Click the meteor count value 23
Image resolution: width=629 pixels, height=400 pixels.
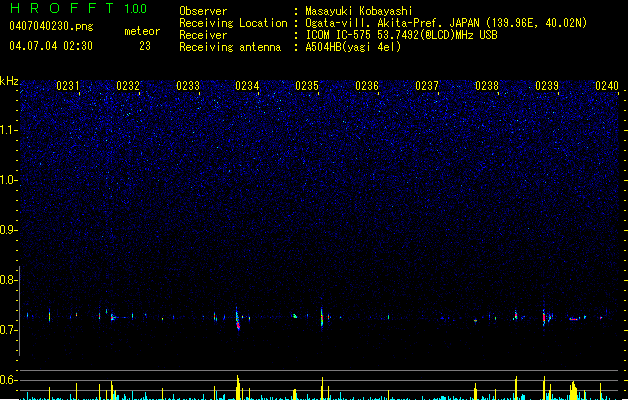pyautogui.click(x=145, y=46)
